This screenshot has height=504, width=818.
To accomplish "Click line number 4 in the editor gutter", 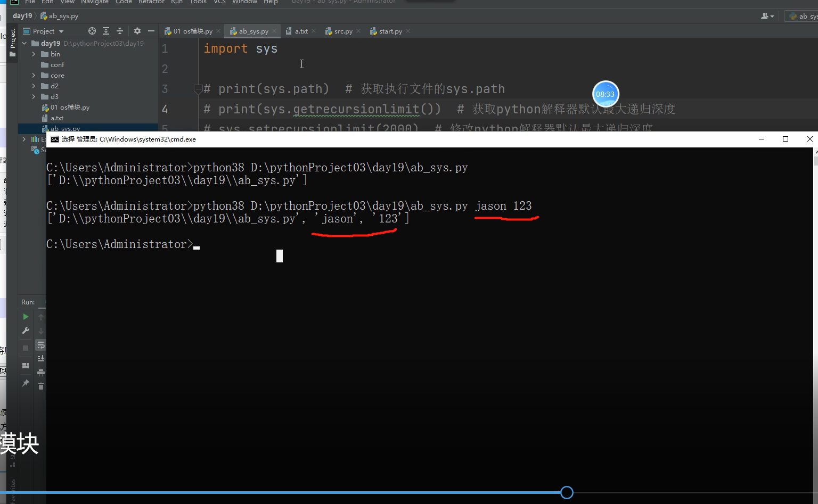I will 165,109.
